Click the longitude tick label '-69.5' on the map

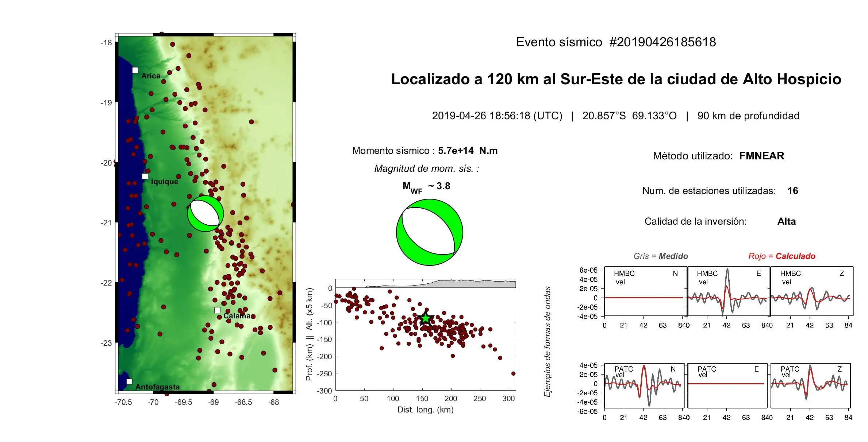coord(183,402)
